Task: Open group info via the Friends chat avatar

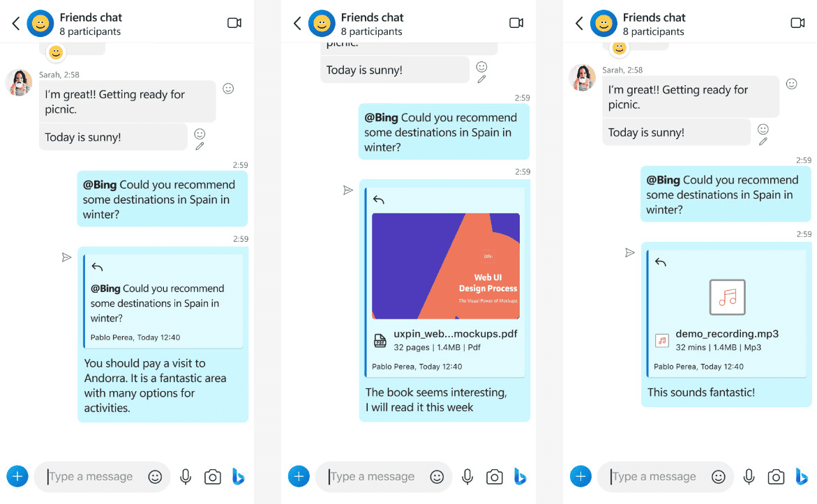Action: (x=40, y=22)
